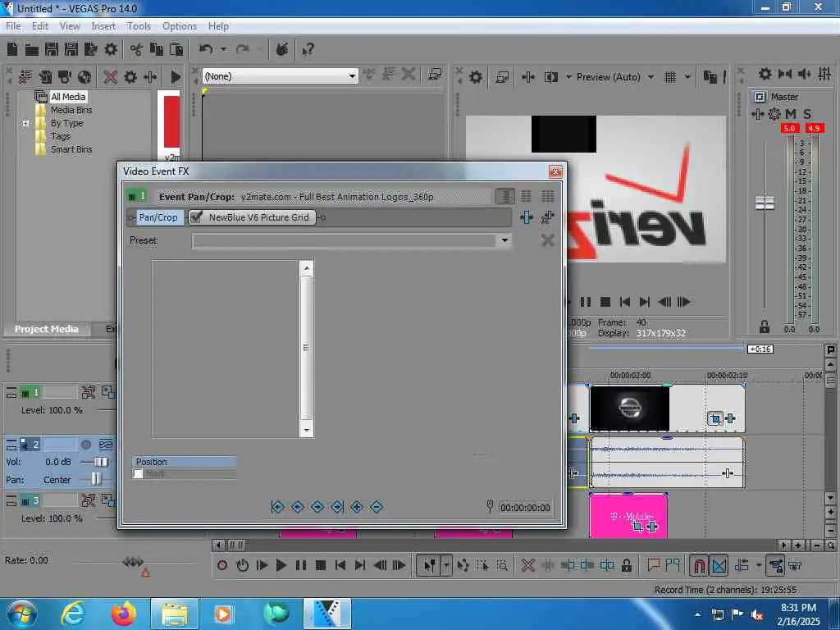Click the Lock Event padlock icon
840x630 pixels.
pos(626,565)
